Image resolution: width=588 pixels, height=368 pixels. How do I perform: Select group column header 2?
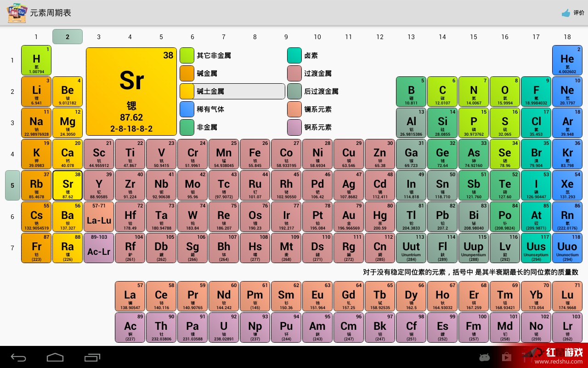(68, 37)
